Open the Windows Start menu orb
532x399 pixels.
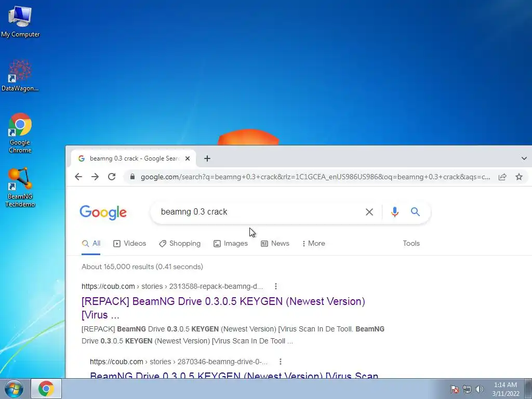click(x=14, y=389)
